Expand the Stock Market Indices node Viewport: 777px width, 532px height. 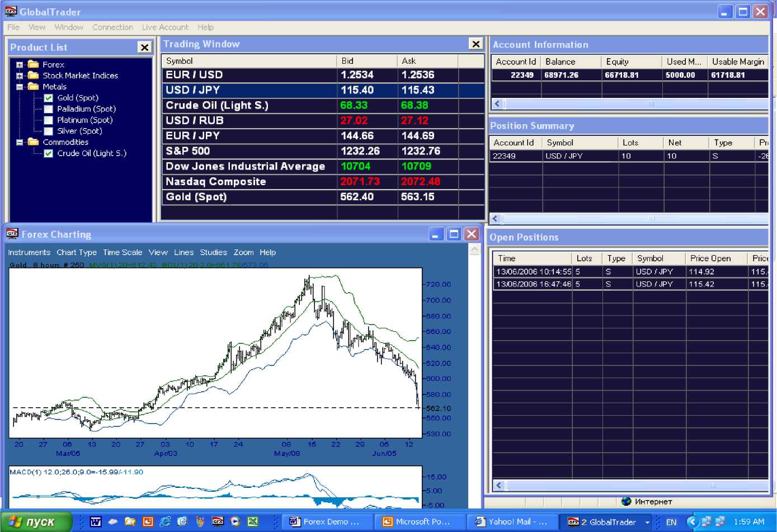click(20, 76)
